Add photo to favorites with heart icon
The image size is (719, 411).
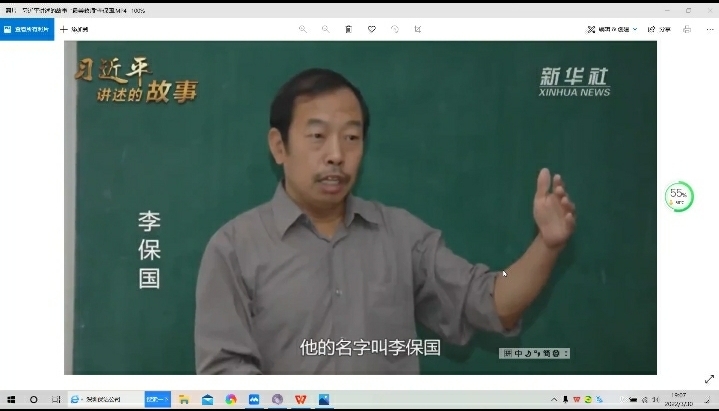371,29
